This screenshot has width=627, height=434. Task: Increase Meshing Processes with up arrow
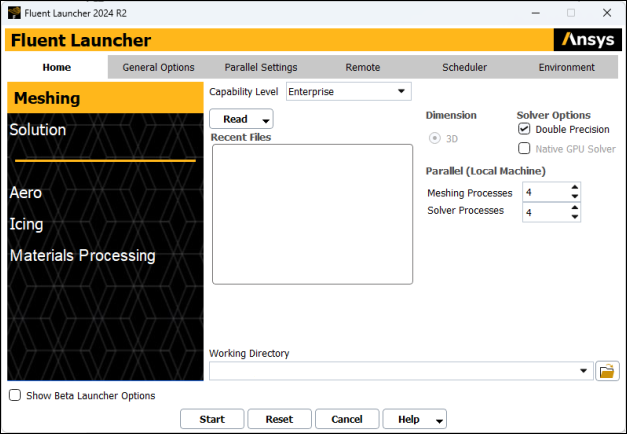575,187
